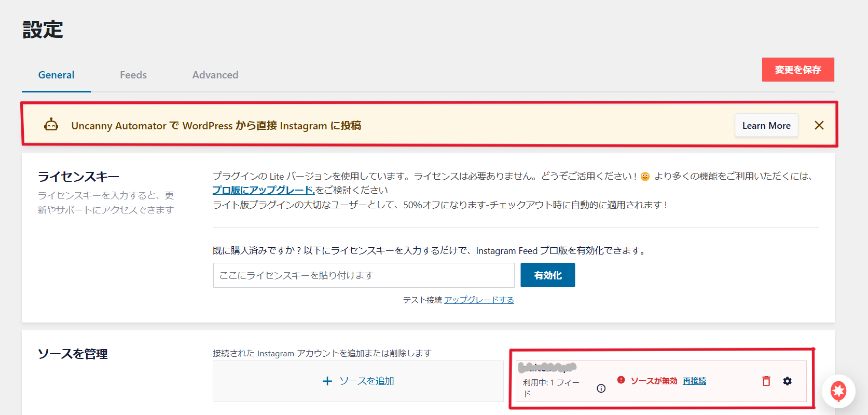Open source settings with the gear icon
Image resolution: width=868 pixels, height=415 pixels.
[x=787, y=381]
